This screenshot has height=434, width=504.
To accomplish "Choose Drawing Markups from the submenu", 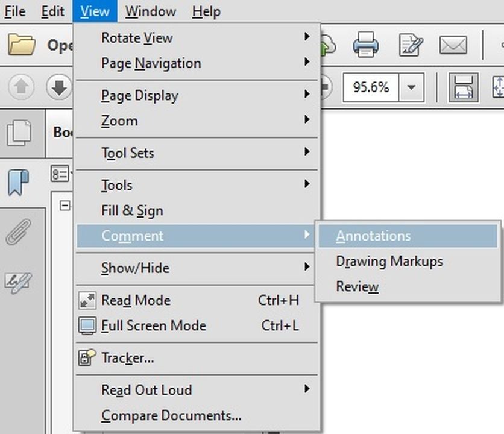I will [389, 262].
